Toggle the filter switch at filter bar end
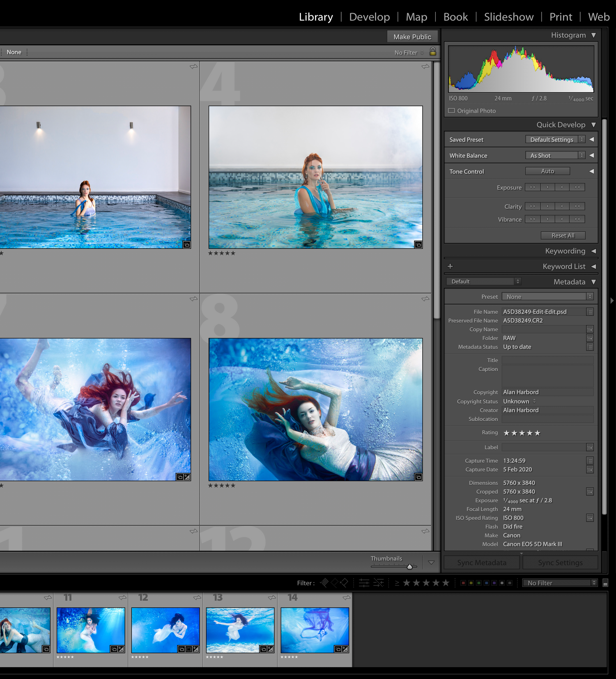 605,582
